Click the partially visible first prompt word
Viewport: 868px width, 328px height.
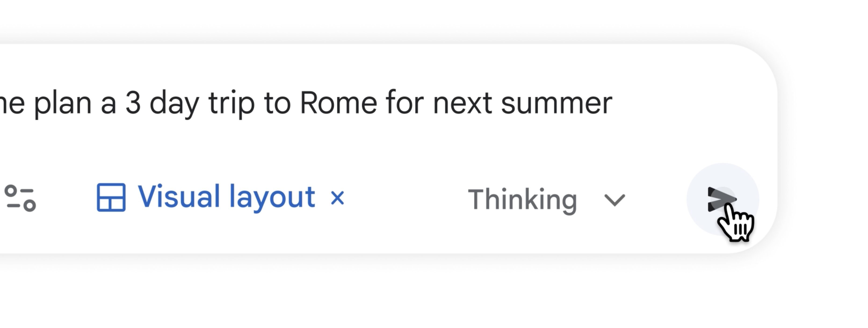pyautogui.click(x=12, y=103)
